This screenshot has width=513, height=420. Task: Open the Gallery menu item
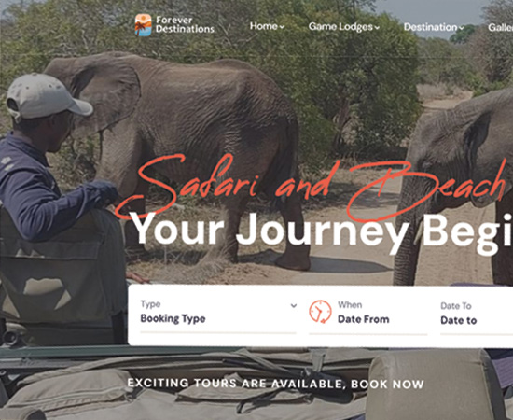tap(501, 27)
